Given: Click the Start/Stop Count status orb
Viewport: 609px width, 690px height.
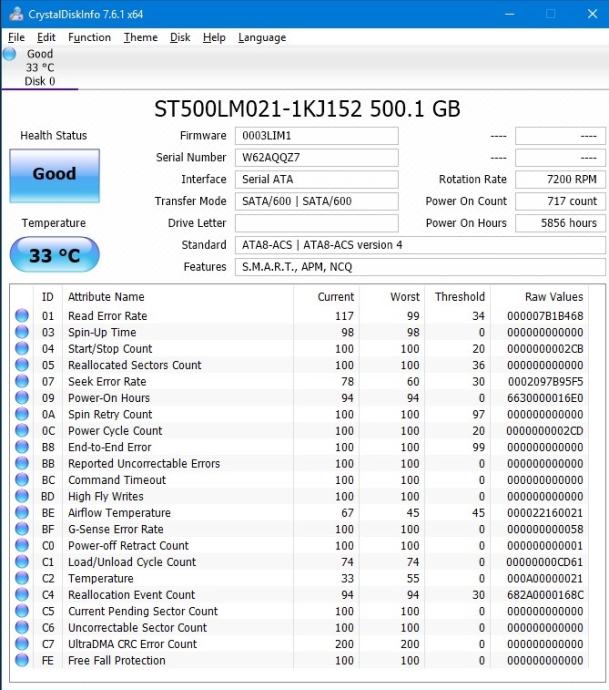Looking at the screenshot, I should [22, 349].
